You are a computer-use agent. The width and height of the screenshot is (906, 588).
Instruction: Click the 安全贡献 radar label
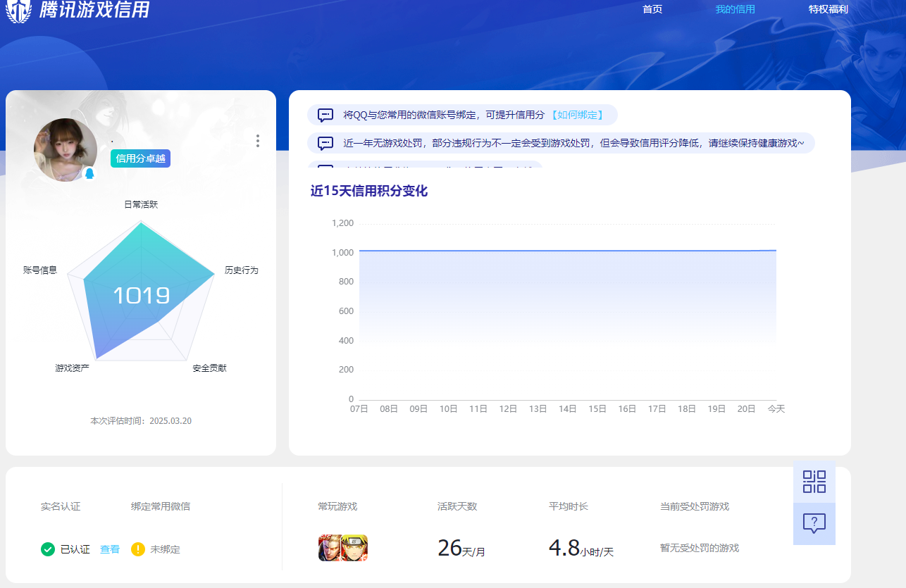point(209,368)
